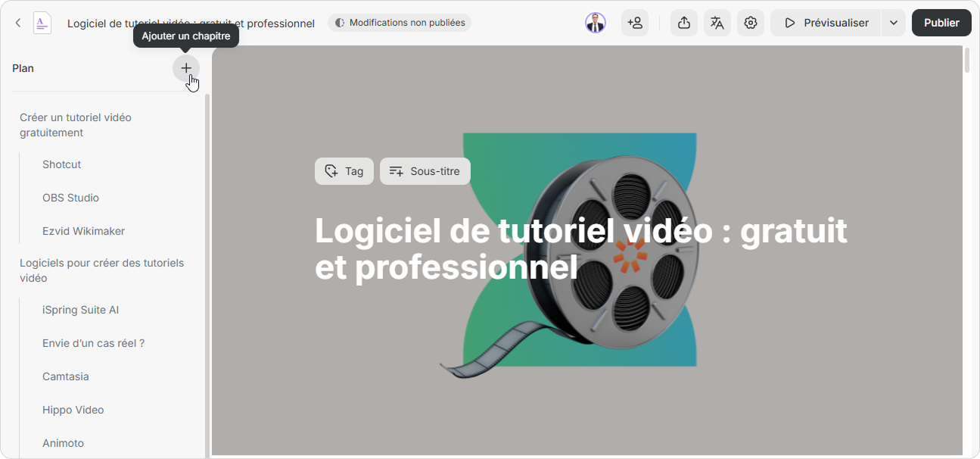Add a chapter with plus button
This screenshot has width=980, height=459.
coord(186,68)
